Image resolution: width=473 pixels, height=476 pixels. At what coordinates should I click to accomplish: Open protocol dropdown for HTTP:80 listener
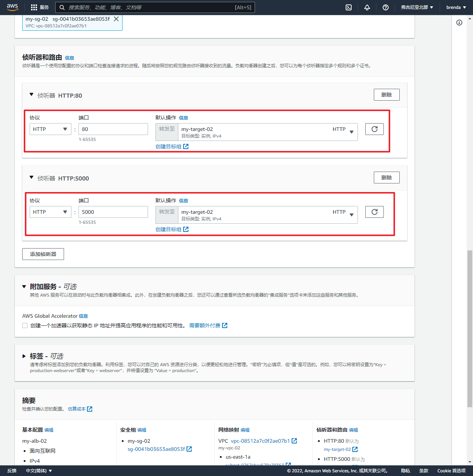point(50,129)
